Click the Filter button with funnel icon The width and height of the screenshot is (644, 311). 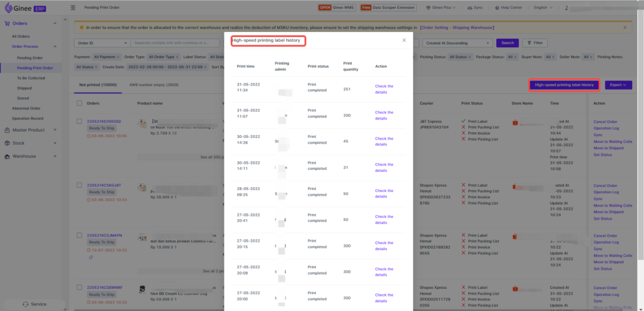[x=535, y=43]
